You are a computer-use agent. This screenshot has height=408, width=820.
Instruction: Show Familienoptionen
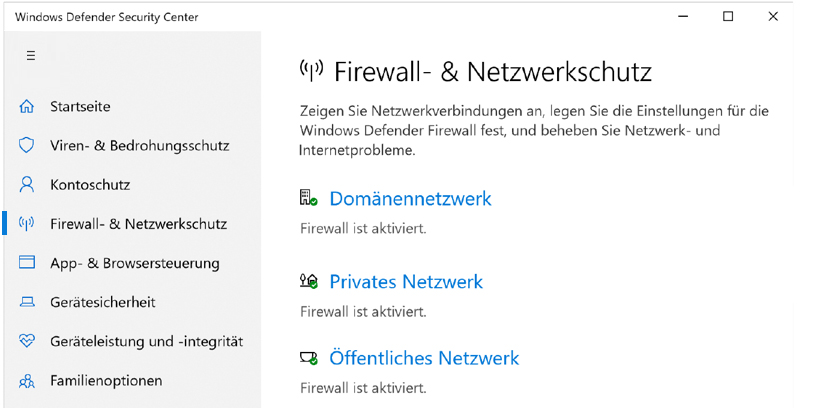coord(106,381)
